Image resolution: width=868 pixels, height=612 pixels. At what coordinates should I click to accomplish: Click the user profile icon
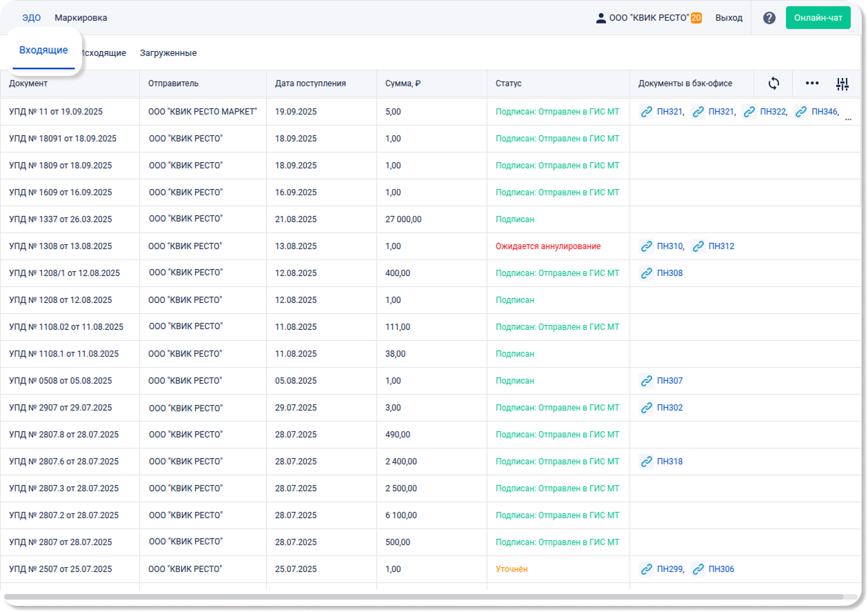[600, 18]
